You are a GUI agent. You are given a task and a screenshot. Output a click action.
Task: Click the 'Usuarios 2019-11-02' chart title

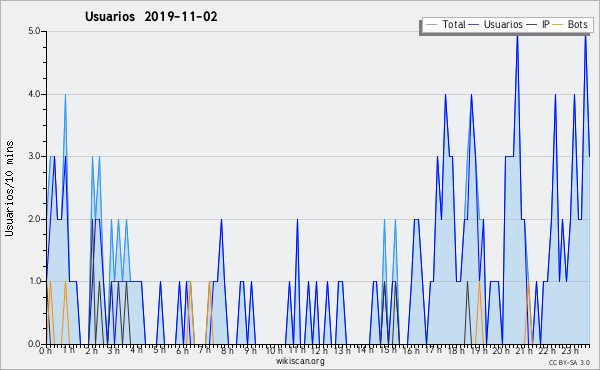[151, 17]
